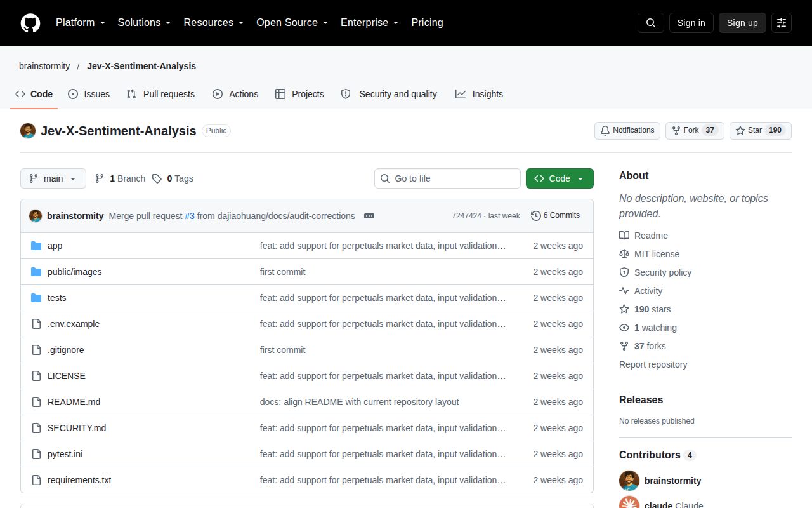Expand the Solutions dropdown
The image size is (812, 508).
tap(145, 23)
